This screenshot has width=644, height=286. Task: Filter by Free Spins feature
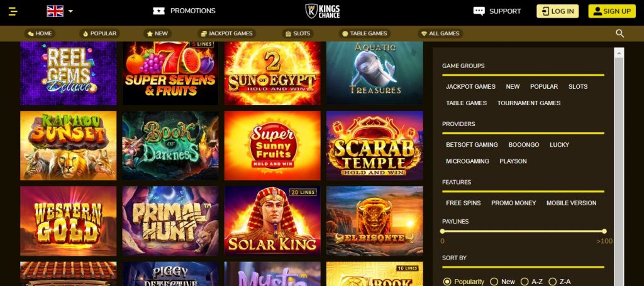coord(464,203)
